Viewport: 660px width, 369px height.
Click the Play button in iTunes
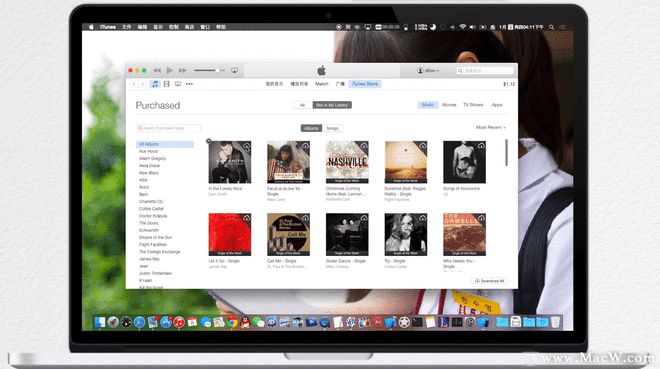170,70
